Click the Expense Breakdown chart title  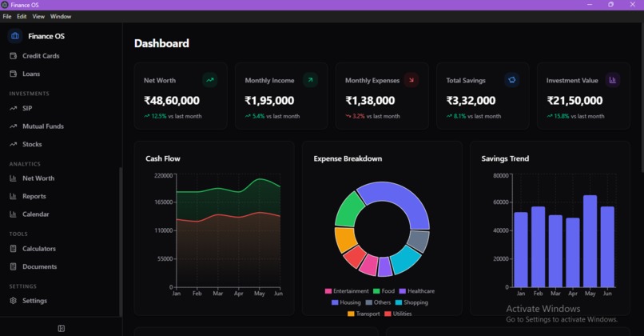coord(348,158)
